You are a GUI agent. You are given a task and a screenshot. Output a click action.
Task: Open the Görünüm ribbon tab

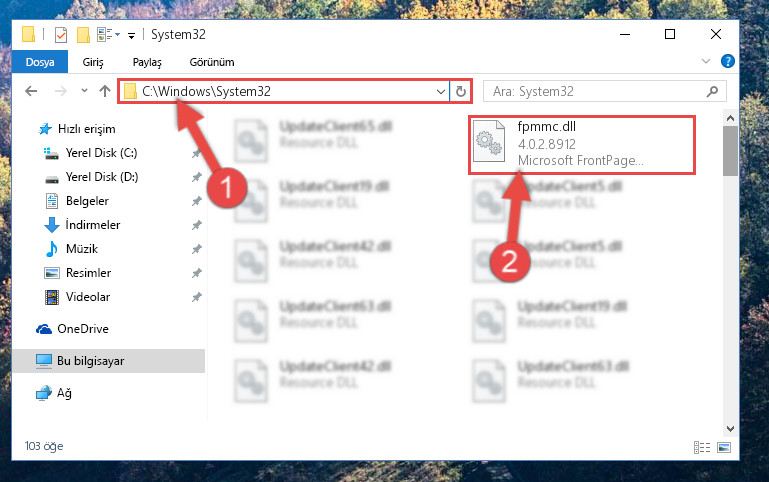(212, 62)
